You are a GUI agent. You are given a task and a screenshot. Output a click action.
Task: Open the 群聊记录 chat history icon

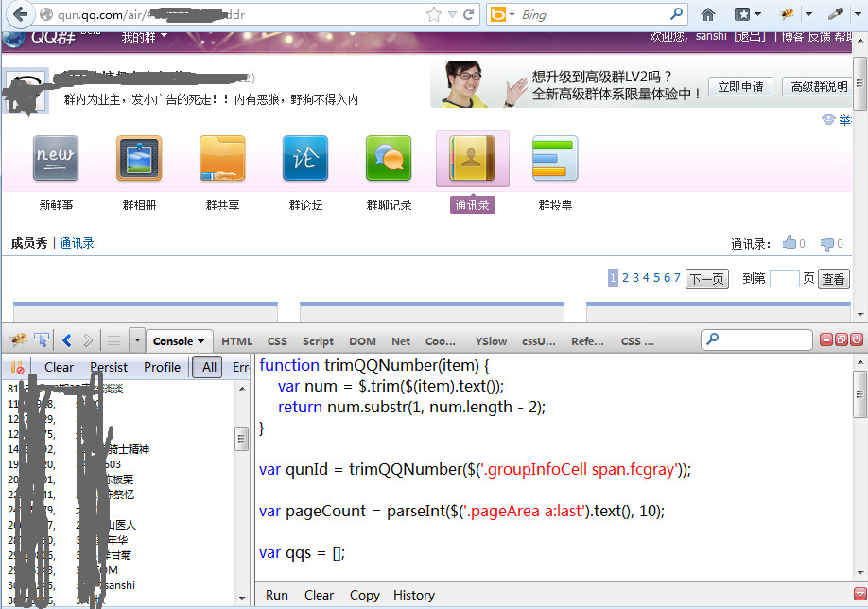tap(389, 159)
